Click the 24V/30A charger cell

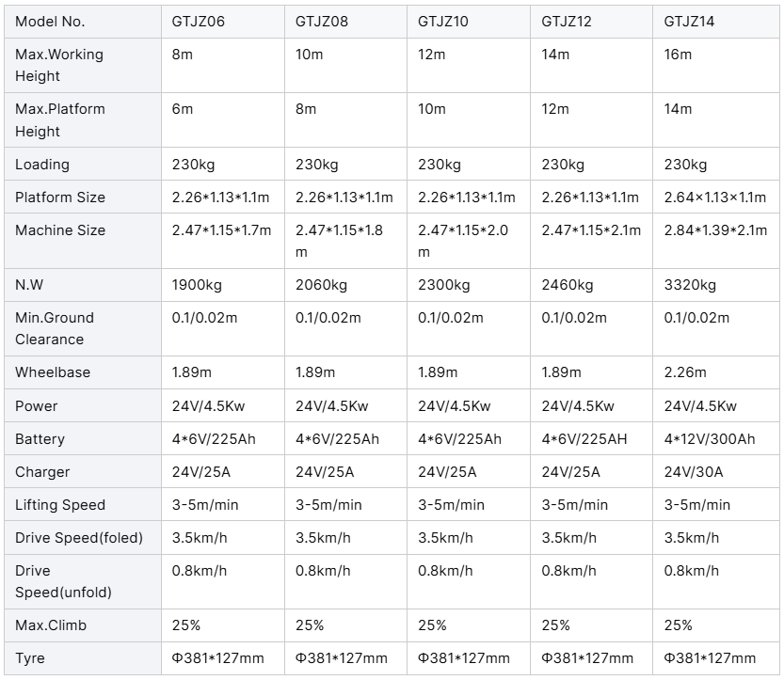pos(693,472)
